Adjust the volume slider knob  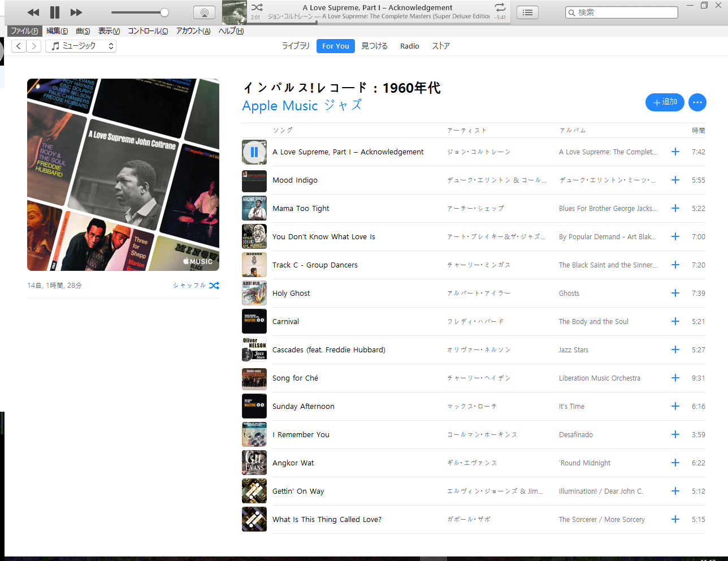point(164,12)
